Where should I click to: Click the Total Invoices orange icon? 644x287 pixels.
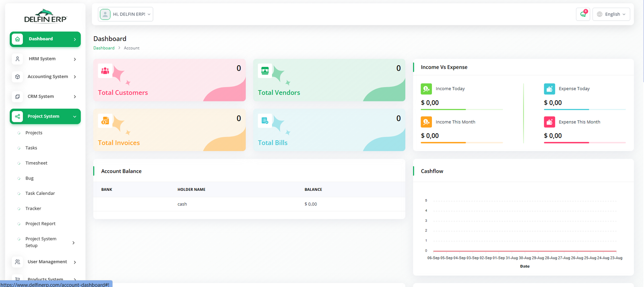click(x=105, y=121)
